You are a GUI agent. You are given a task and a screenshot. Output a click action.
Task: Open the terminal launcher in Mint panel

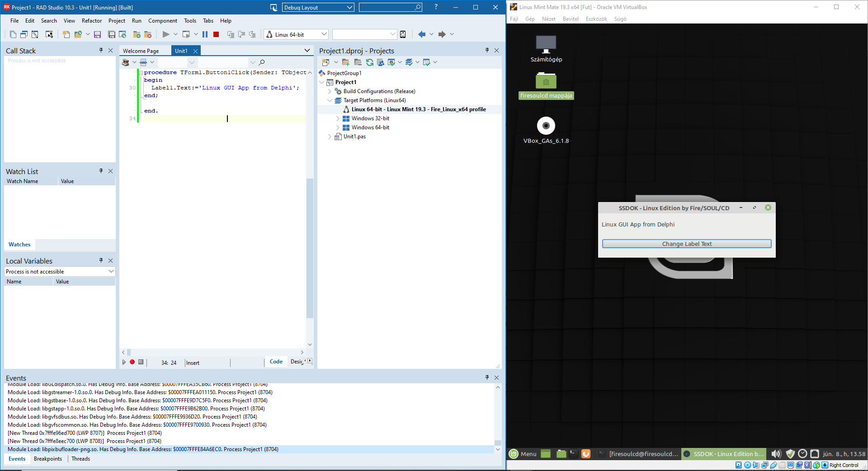573,454
